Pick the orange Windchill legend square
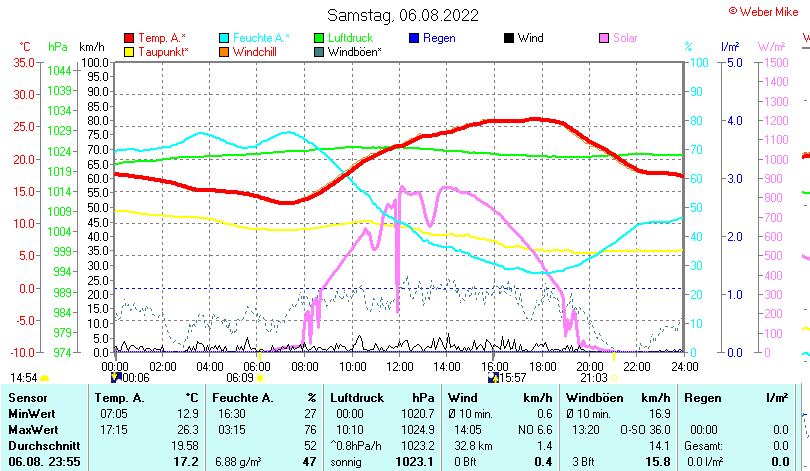This screenshot has height=471, width=810. coord(224,51)
